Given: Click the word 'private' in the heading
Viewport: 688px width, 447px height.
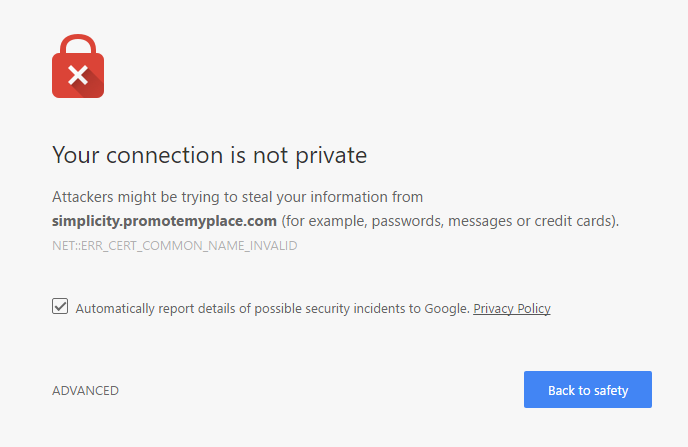Looking at the screenshot, I should 333,155.
